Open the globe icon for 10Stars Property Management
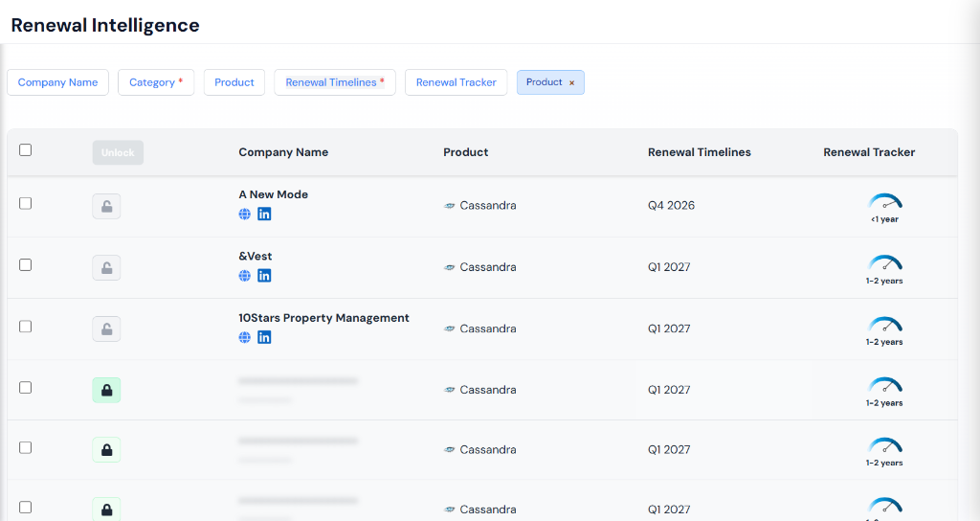Image resolution: width=980 pixels, height=521 pixels. pos(244,338)
